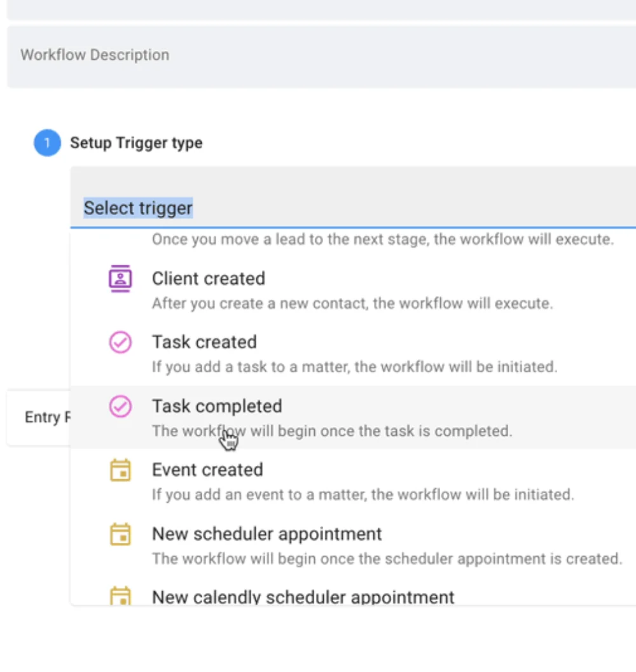Click the blue step 1 number badge
636x672 pixels.
[46, 143]
